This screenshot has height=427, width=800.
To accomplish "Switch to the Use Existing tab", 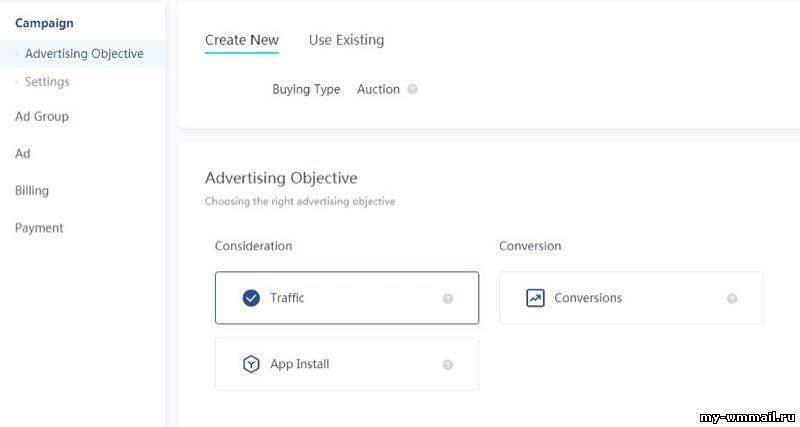I will pos(346,40).
